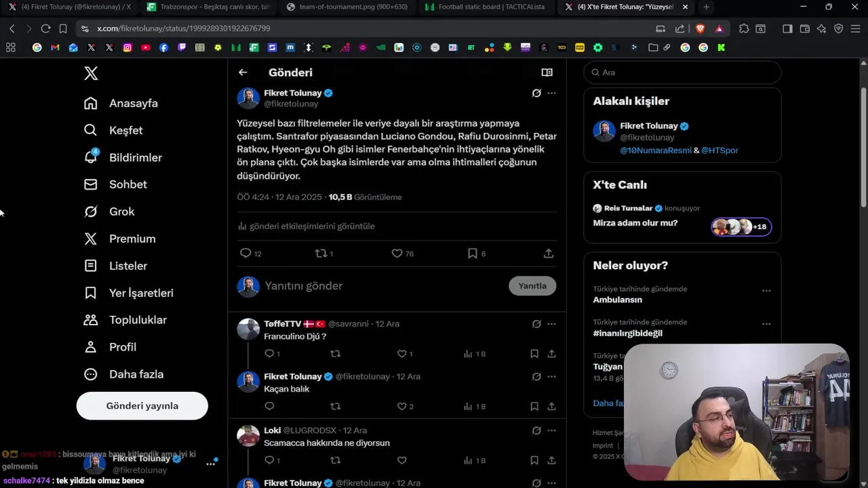Open options for Ambulansın trend

click(766, 291)
